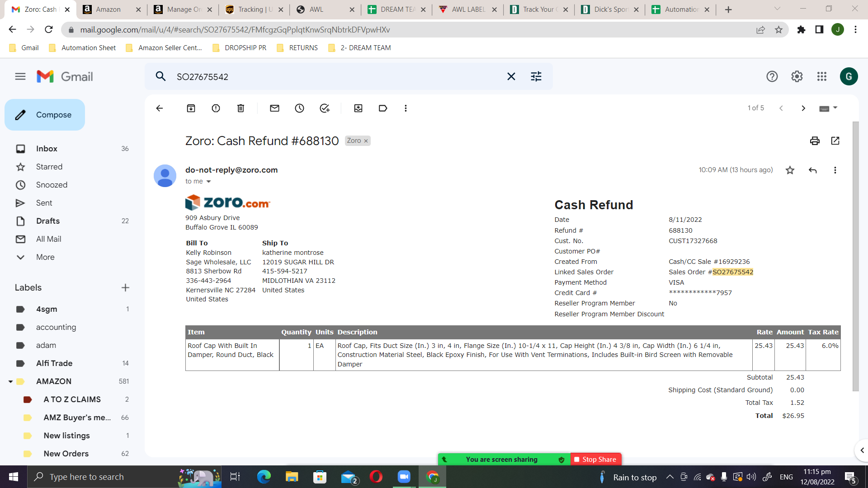
Task: Open RETURNS bookmark folder
Action: (297, 48)
